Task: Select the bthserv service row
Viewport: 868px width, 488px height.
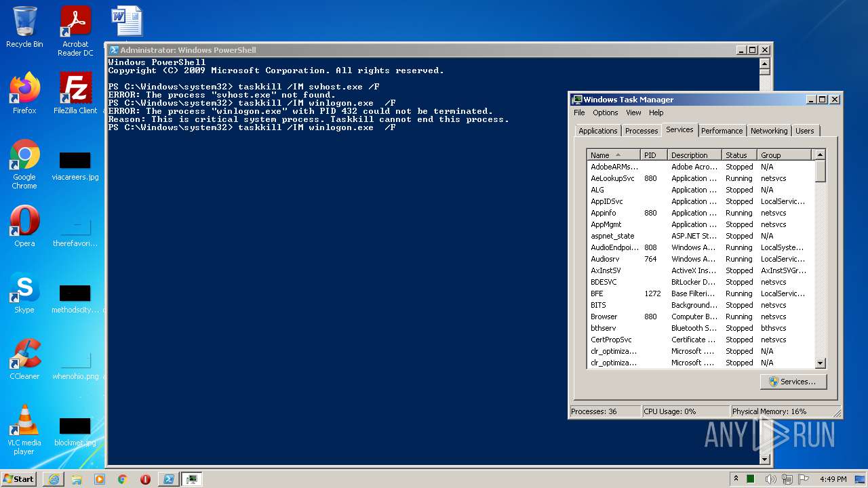Action: tap(700, 328)
